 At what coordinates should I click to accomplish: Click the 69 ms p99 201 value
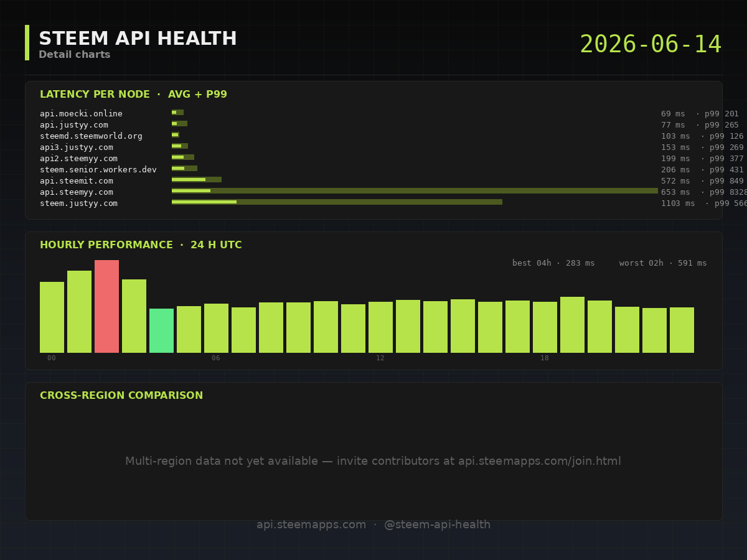pyautogui.click(x=700, y=114)
